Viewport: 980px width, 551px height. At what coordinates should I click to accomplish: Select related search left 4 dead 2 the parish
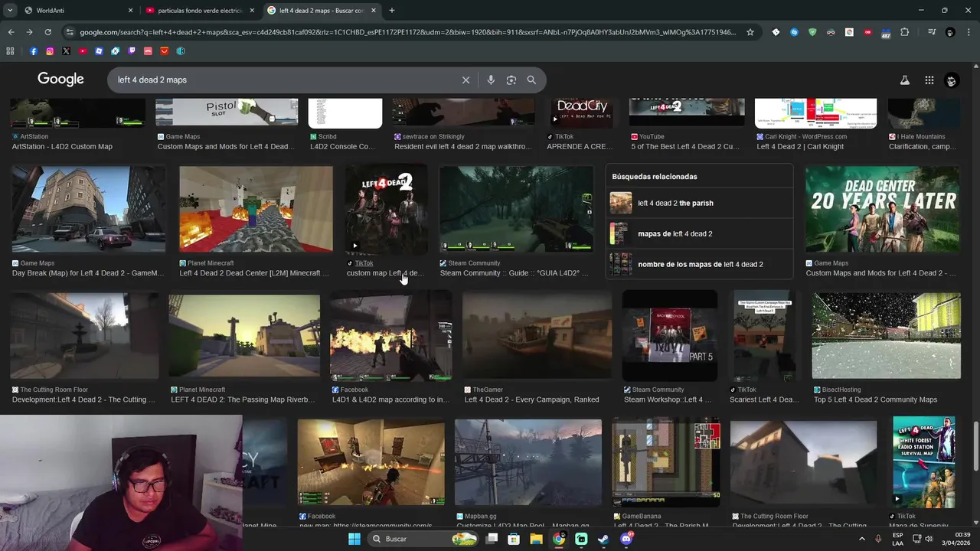(699, 203)
